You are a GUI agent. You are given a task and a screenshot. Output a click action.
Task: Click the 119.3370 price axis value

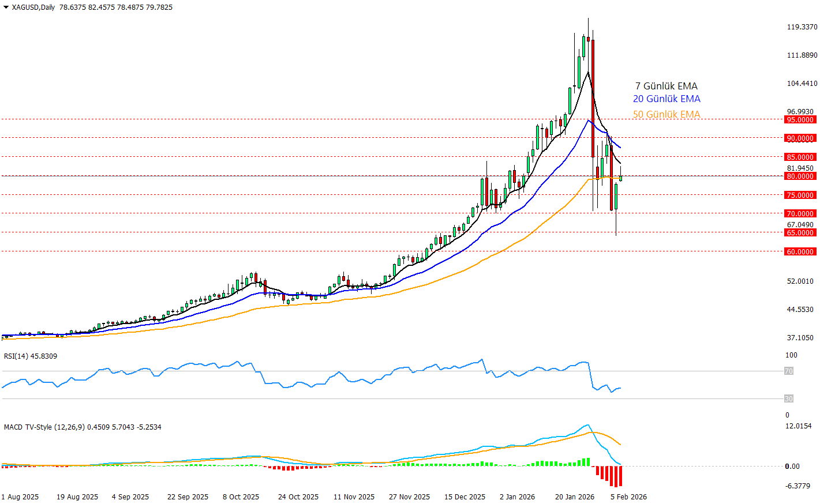[802, 27]
